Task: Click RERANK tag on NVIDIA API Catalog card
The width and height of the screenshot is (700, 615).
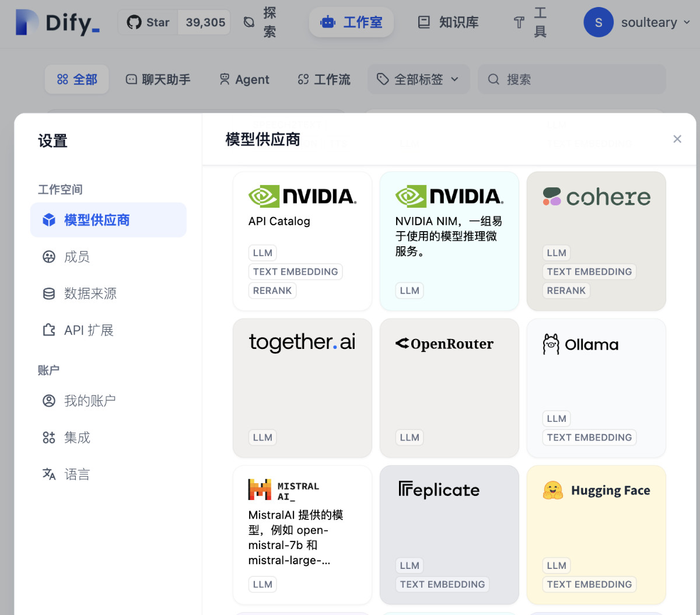Action: 272,291
